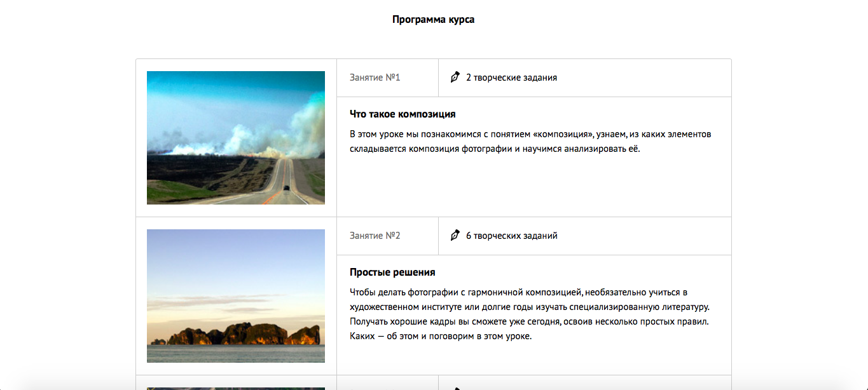Click the 2 творческие задания text
This screenshot has width=868, height=390.
coord(511,77)
